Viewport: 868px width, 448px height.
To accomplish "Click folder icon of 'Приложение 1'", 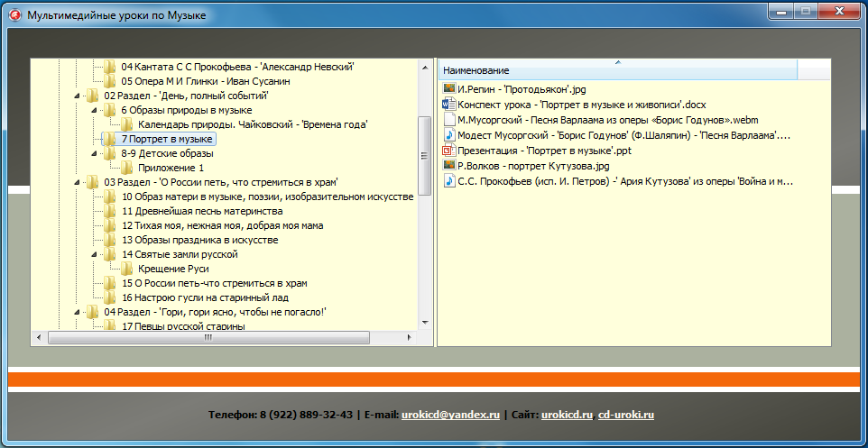I will coord(126,168).
